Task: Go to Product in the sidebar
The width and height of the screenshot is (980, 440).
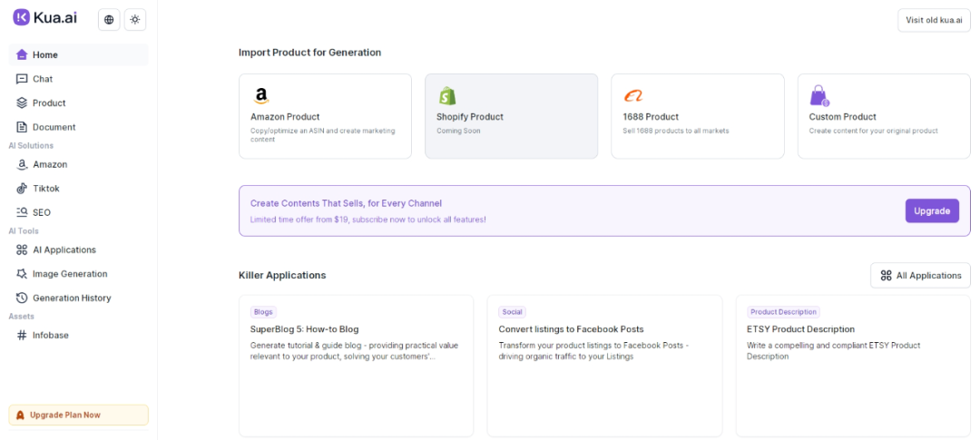Action: (49, 103)
